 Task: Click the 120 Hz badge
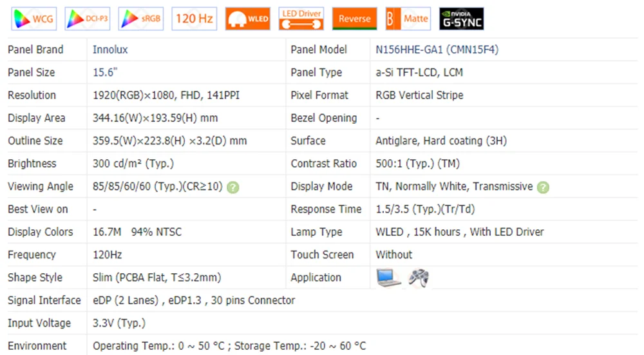[194, 19]
